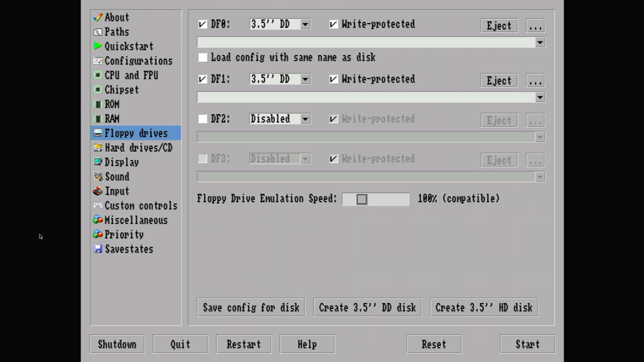Open the Display monitor icon
The image size is (644, 362).
(x=98, y=162)
